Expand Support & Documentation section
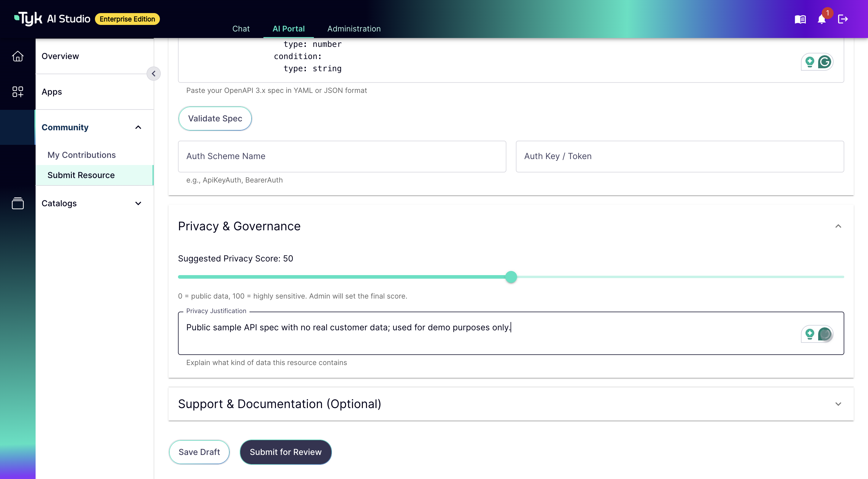Viewport: 868px width, 479px height. coord(838,404)
